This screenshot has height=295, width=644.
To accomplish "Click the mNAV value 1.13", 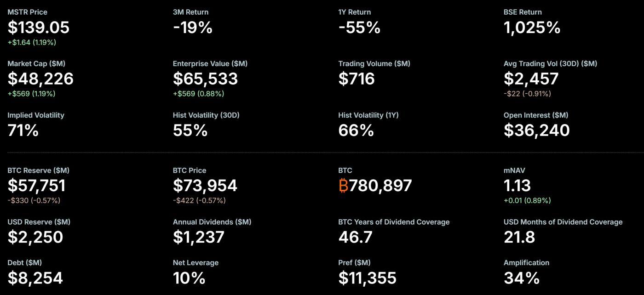I will 517,186.
